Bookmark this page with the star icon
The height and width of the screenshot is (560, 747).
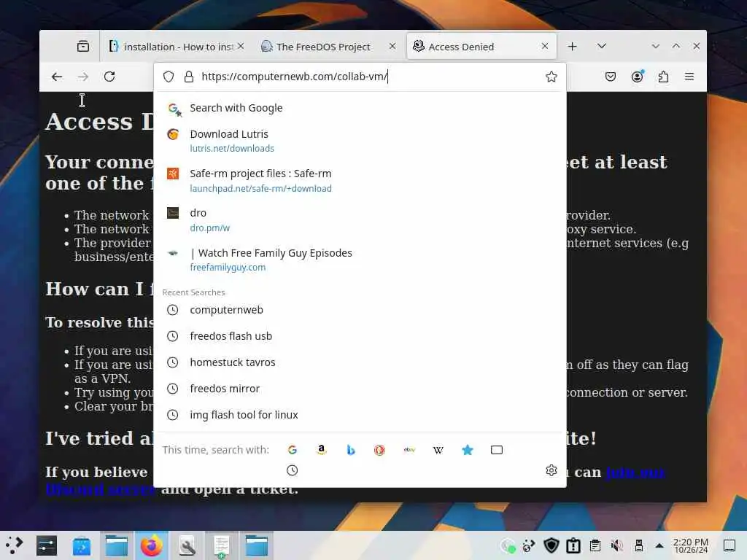(x=551, y=77)
